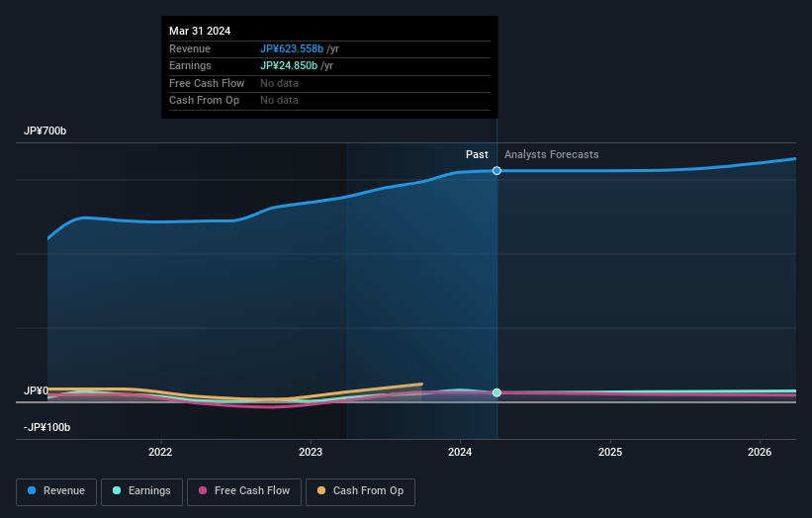Image resolution: width=812 pixels, height=518 pixels.
Task: Toggle the Cash From Op legend button
Action: 360,491
